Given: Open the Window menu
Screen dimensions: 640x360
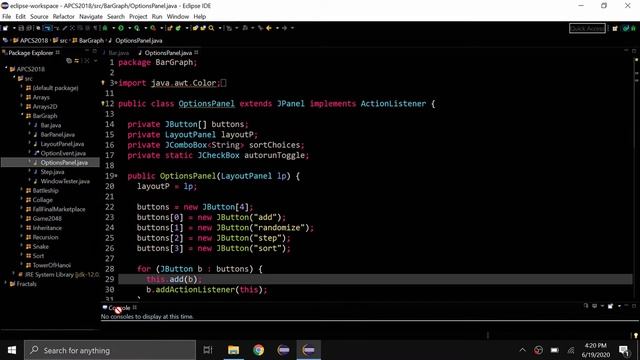Looking at the screenshot, I should (x=178, y=17).
